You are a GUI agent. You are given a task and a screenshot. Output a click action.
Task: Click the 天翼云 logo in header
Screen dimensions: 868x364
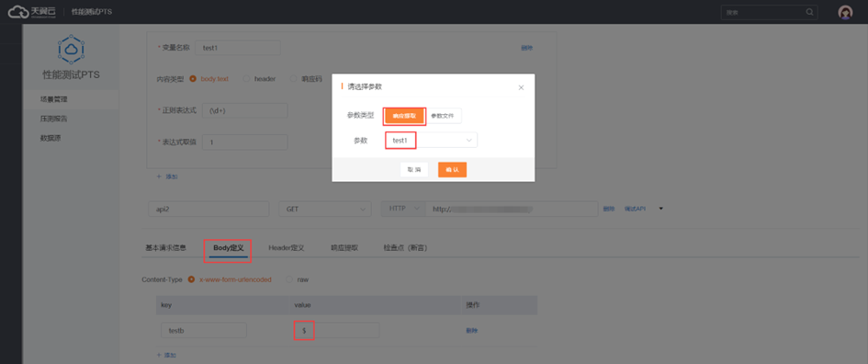click(31, 12)
